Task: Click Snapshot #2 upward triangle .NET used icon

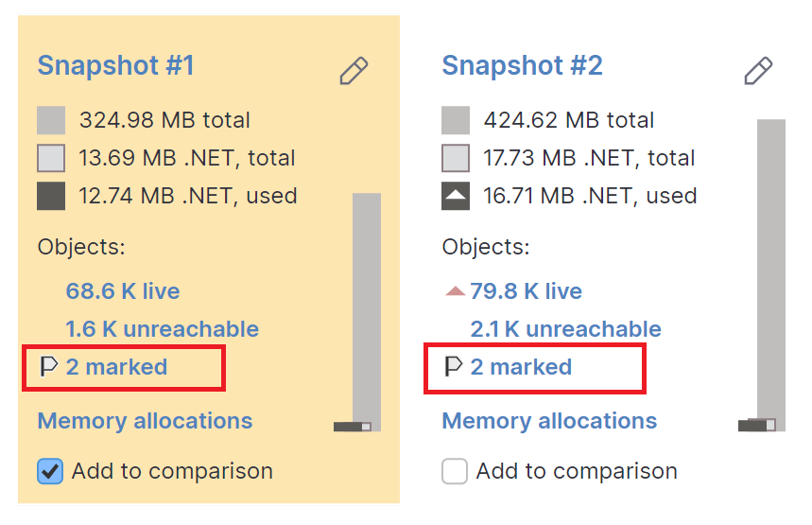Action: click(456, 197)
